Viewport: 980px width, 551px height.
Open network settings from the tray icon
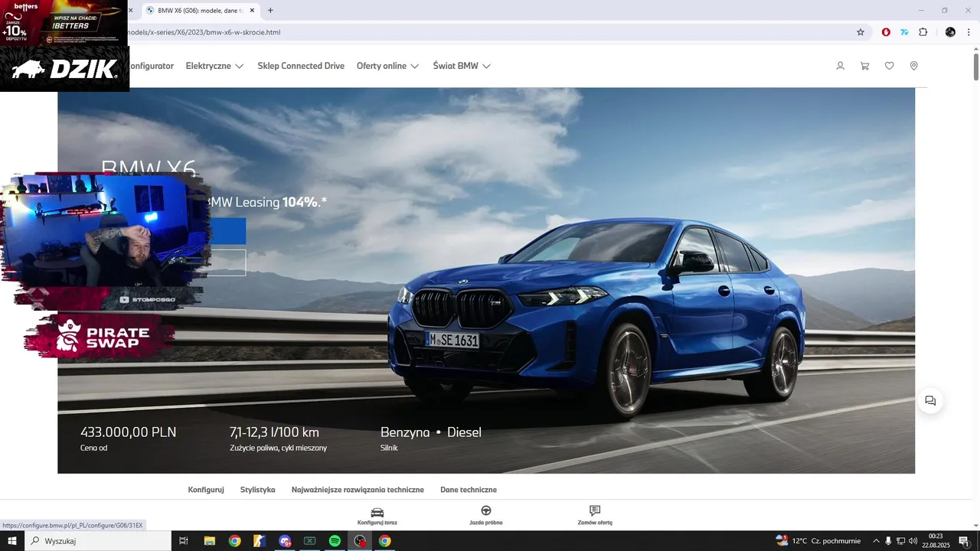[x=900, y=541]
